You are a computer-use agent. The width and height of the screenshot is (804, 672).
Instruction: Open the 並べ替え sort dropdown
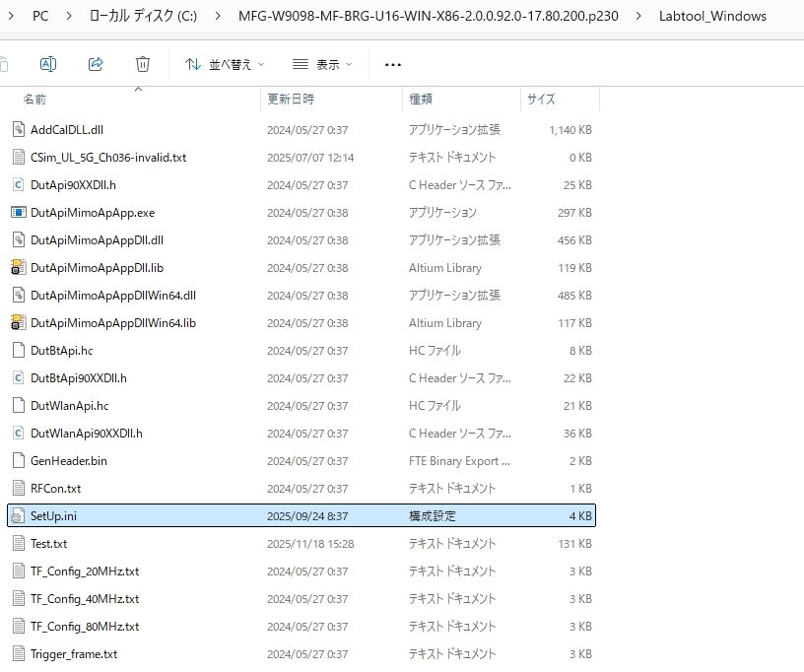225,64
